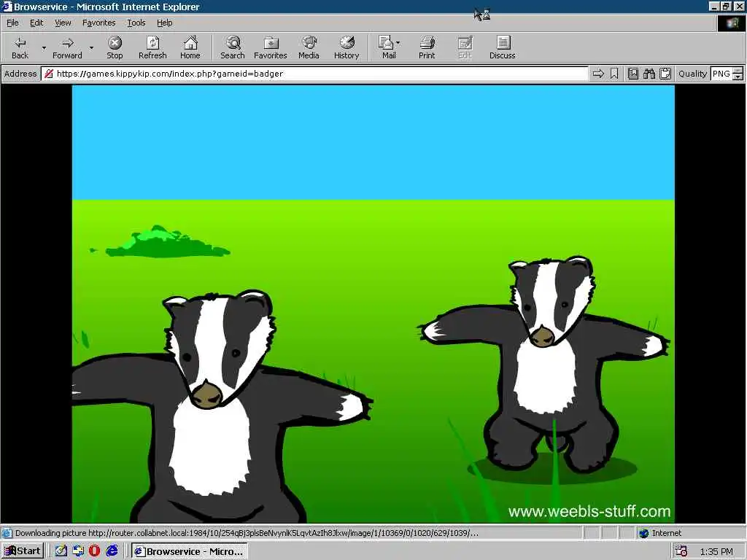Image resolution: width=747 pixels, height=560 pixels.
Task: Print the current page
Action: tap(427, 47)
